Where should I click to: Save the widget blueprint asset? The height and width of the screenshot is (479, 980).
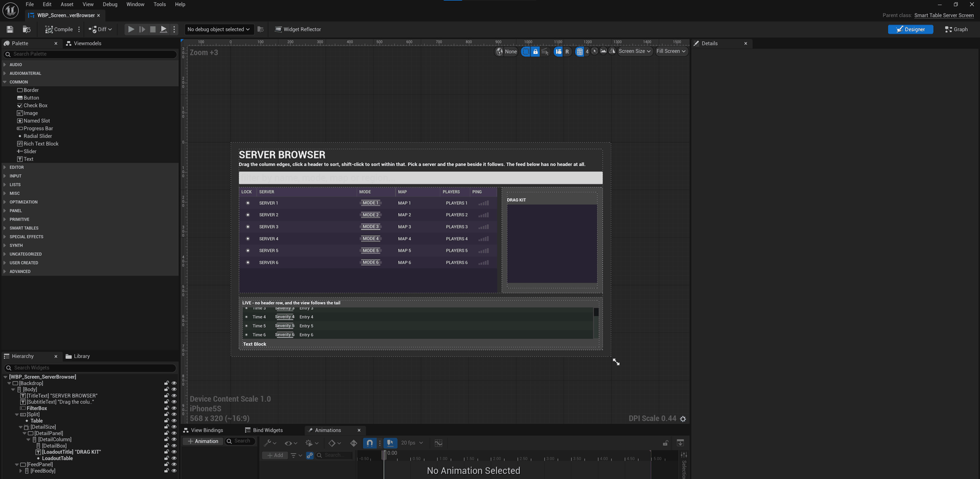tap(10, 29)
